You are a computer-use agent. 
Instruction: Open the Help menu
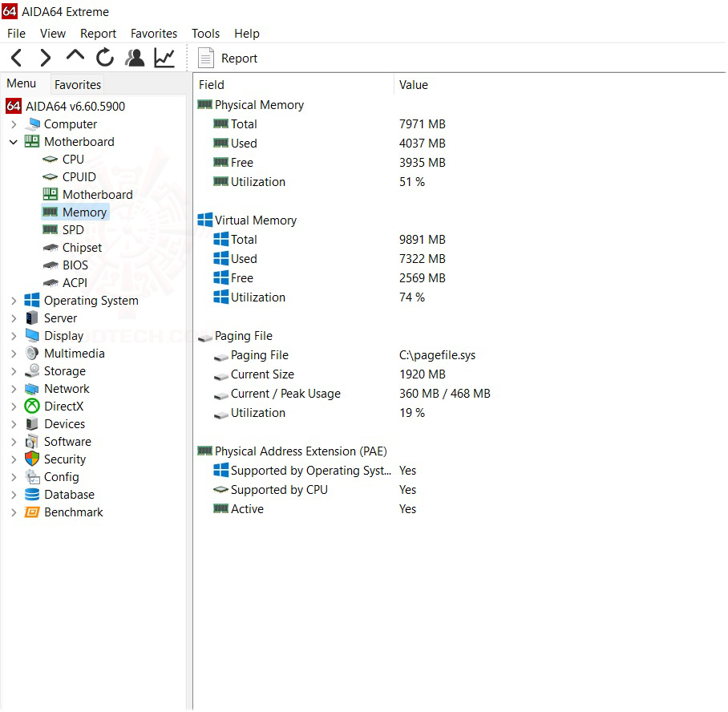pyautogui.click(x=246, y=34)
